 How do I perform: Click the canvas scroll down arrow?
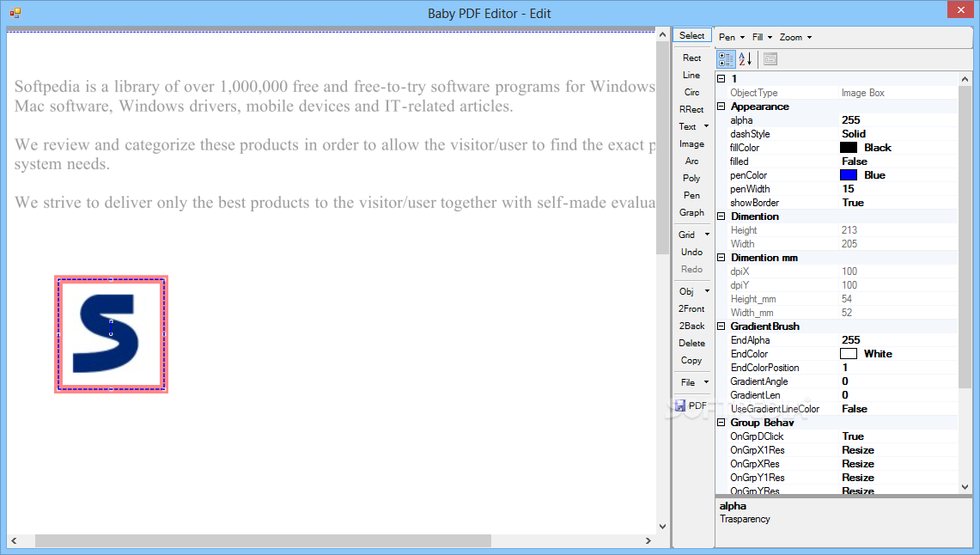pyautogui.click(x=662, y=527)
